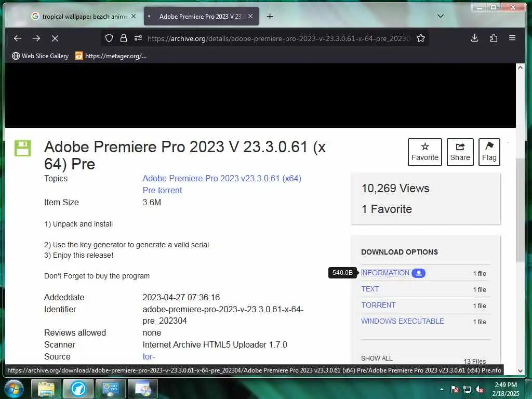Click the Internet Archive HTML5 Uploader 1.7.0 text
The height and width of the screenshot is (399, 532).
click(x=215, y=345)
